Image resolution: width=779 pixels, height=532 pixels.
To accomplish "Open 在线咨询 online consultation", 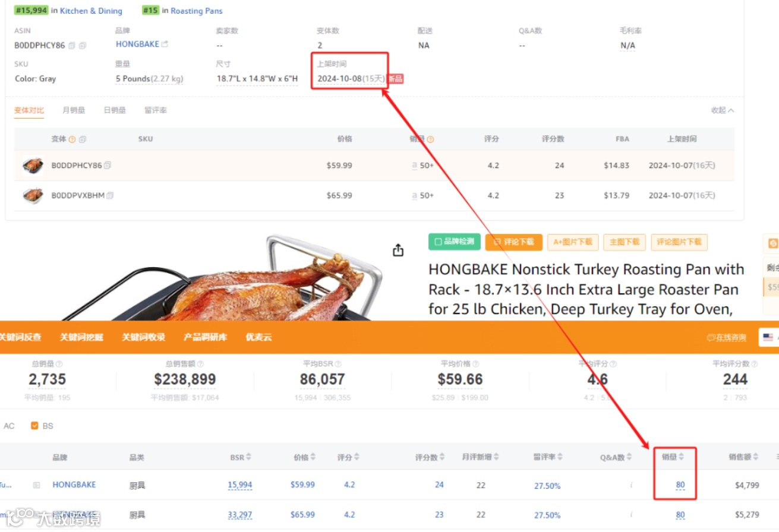I will [726, 338].
